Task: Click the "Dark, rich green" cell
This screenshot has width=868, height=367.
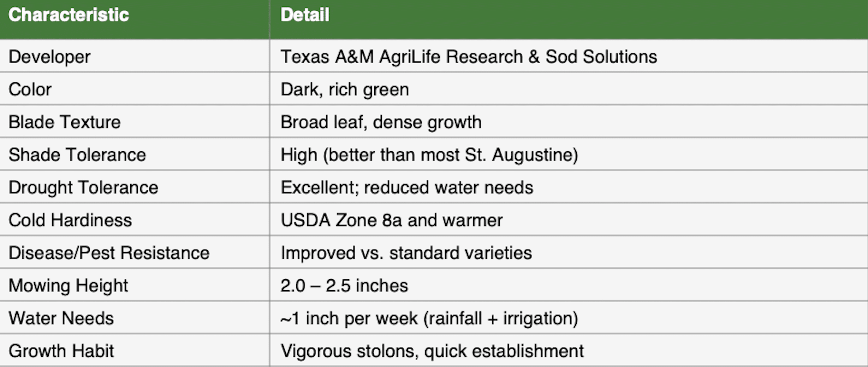Action: click(x=345, y=89)
